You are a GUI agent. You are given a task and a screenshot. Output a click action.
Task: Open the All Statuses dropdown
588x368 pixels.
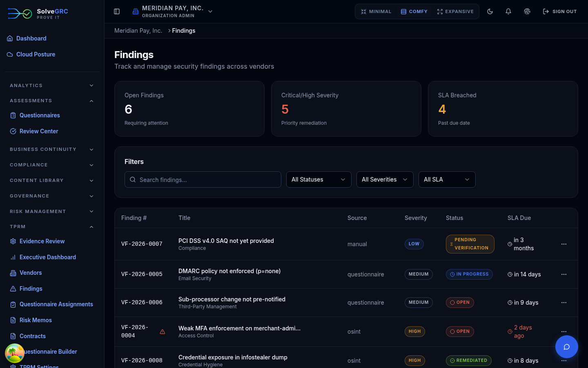point(319,180)
